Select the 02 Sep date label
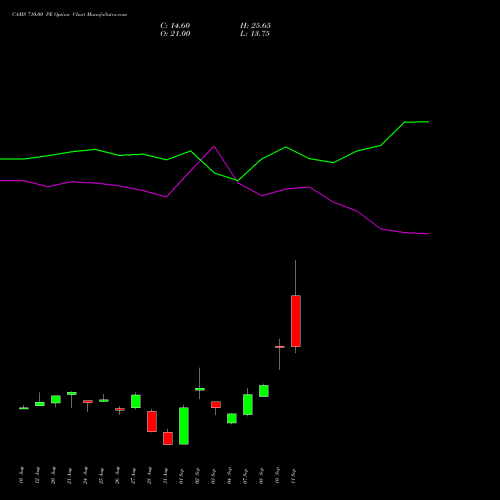This screenshot has width=500, height=500. tap(197, 475)
